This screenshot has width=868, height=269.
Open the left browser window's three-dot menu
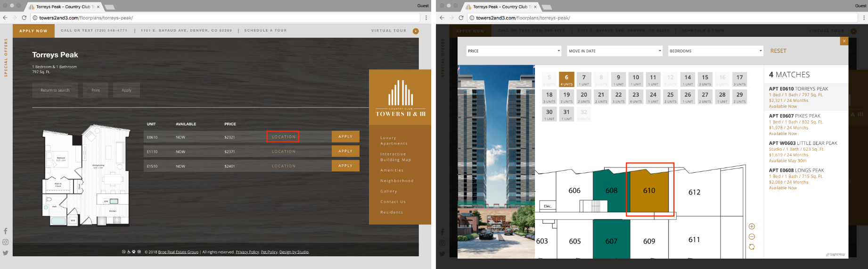coord(426,17)
